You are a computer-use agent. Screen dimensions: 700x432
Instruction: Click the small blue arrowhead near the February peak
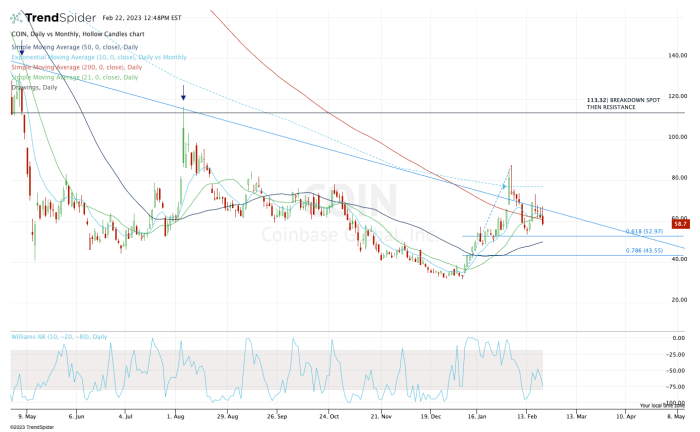pos(503,184)
